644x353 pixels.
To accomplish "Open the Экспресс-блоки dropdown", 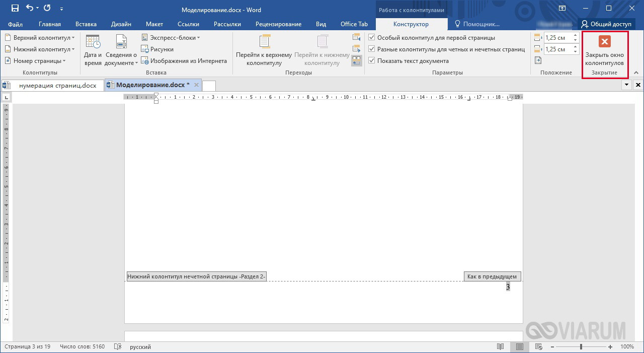I will (x=171, y=38).
